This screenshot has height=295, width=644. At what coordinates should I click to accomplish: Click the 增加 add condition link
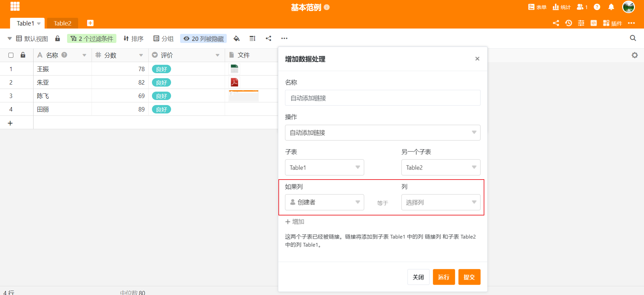click(294, 222)
